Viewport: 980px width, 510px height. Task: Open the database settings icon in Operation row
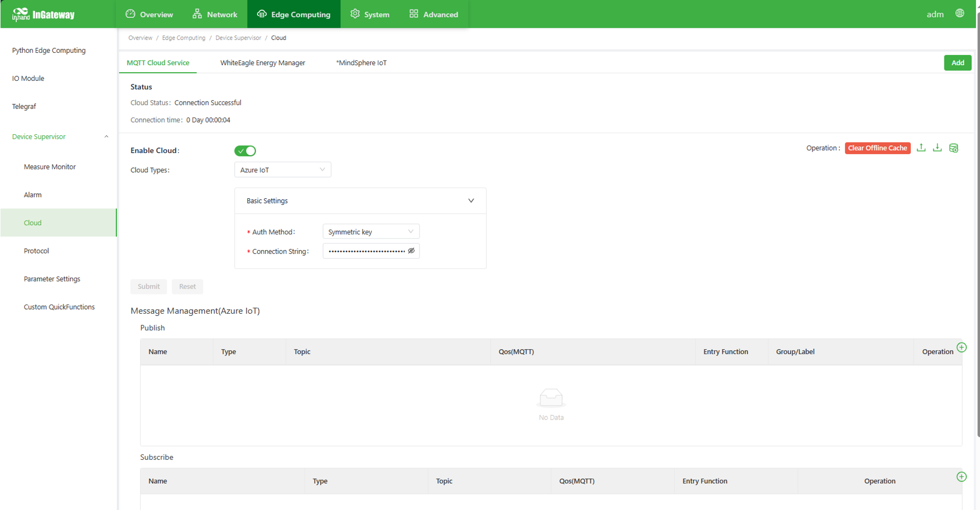point(954,148)
